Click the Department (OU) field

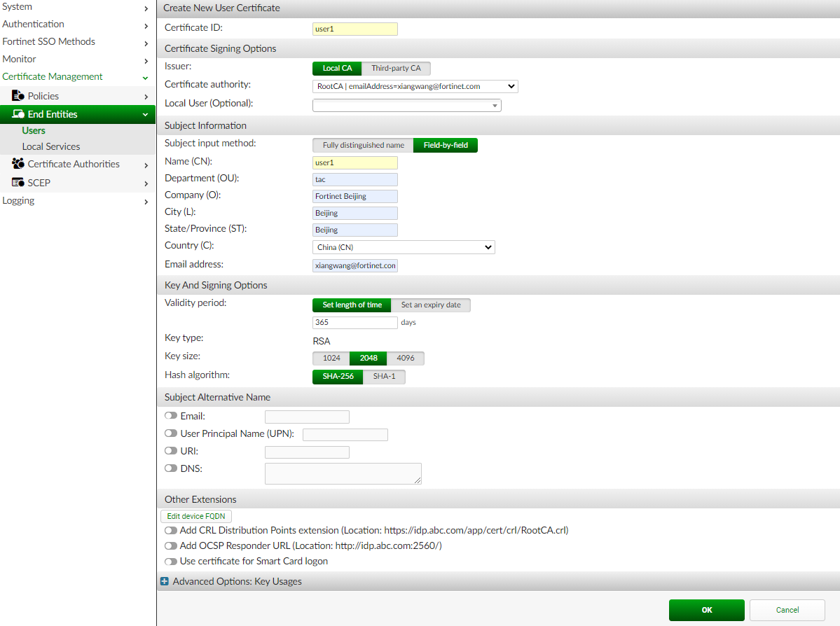coord(355,179)
